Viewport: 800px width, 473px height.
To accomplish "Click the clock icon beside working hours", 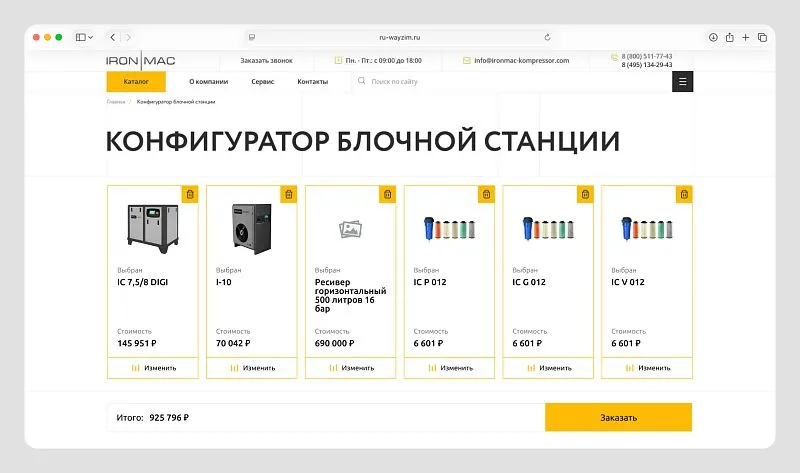I will 338,60.
